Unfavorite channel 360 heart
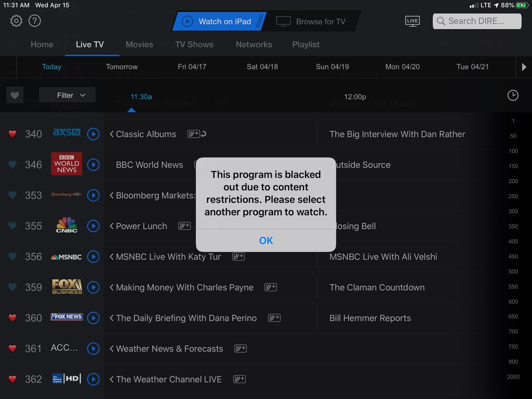This screenshot has height=399, width=532. (13, 318)
